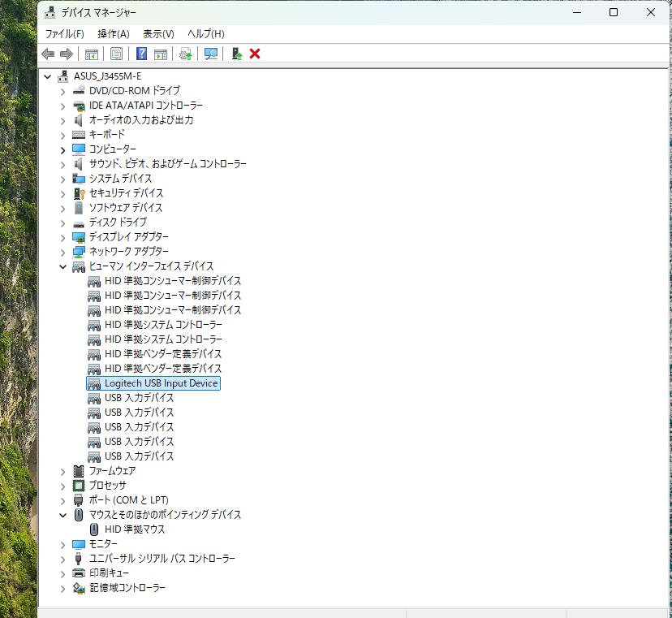Image resolution: width=672 pixels, height=618 pixels.
Task: Click the DVD/CD-ROM drive icon
Action: tap(79, 90)
